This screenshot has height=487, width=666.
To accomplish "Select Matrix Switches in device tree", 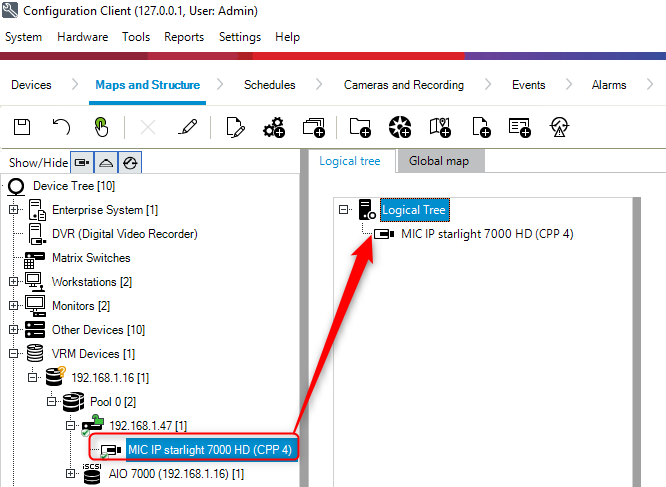I will point(91,258).
